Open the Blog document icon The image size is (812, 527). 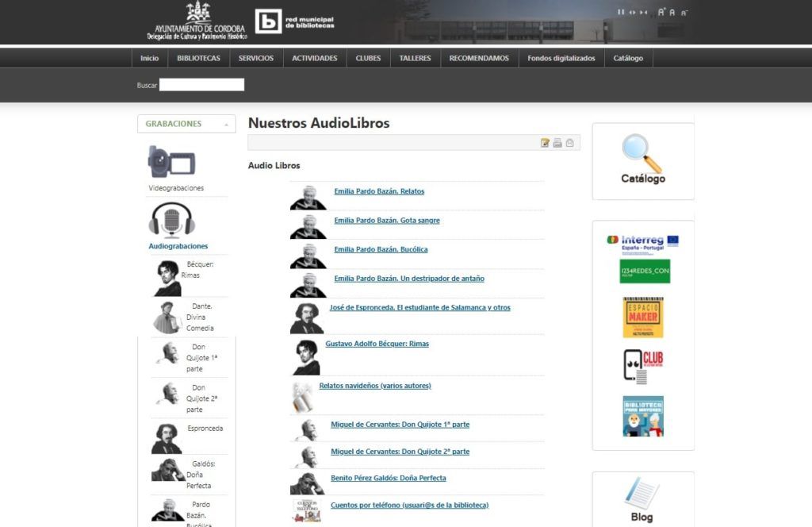642,492
